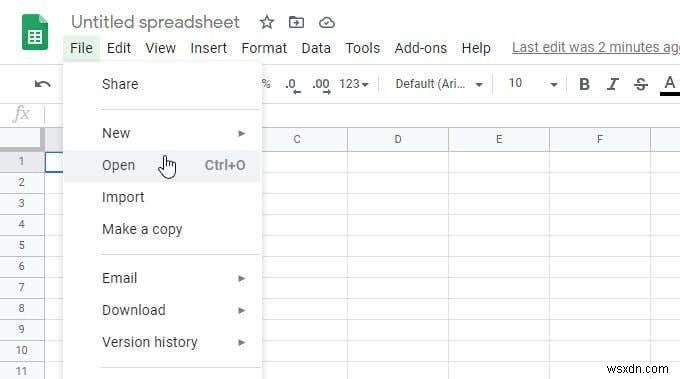Select row 8 header
Screen dimensions: 680x379
point(22,308)
